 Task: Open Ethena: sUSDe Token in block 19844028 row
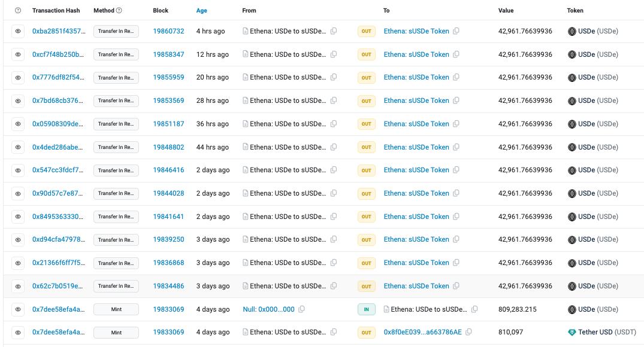[416, 193]
